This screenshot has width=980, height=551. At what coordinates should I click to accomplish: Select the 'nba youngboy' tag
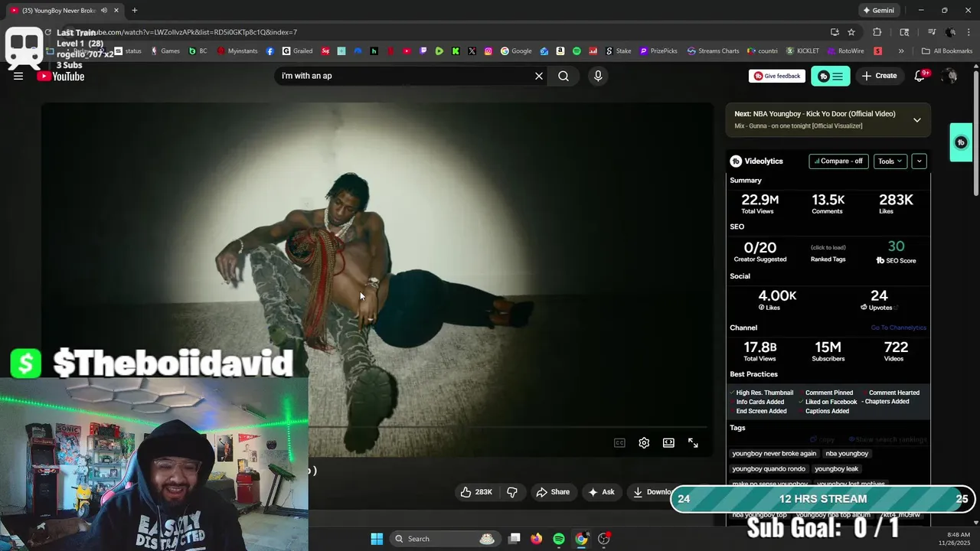pos(847,453)
